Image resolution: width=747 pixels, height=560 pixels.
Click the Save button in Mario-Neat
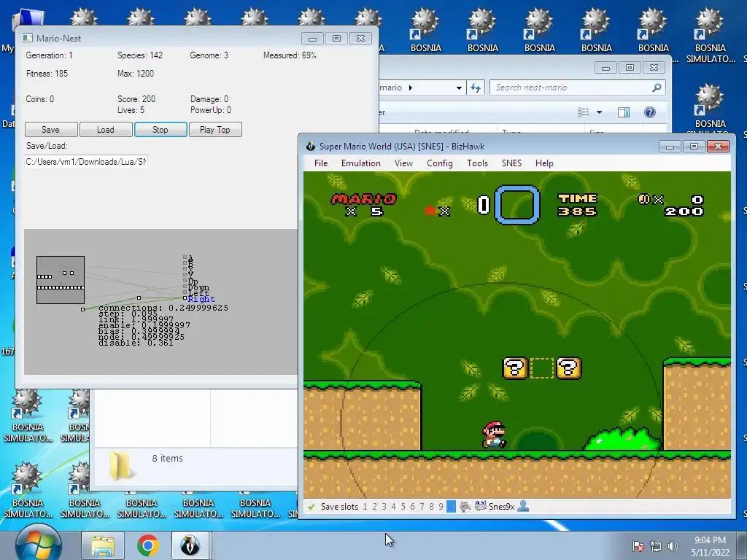pyautogui.click(x=51, y=130)
